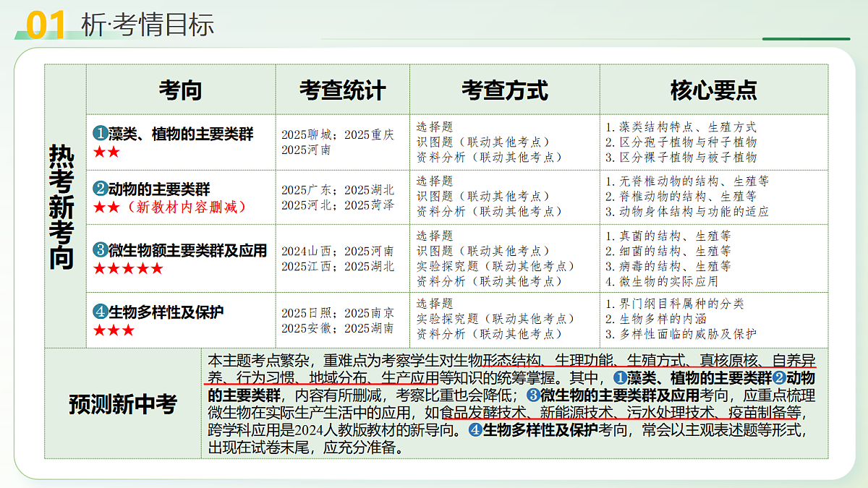Click the orange 01 slide number
This screenshot has width=868, height=488.
(45, 25)
